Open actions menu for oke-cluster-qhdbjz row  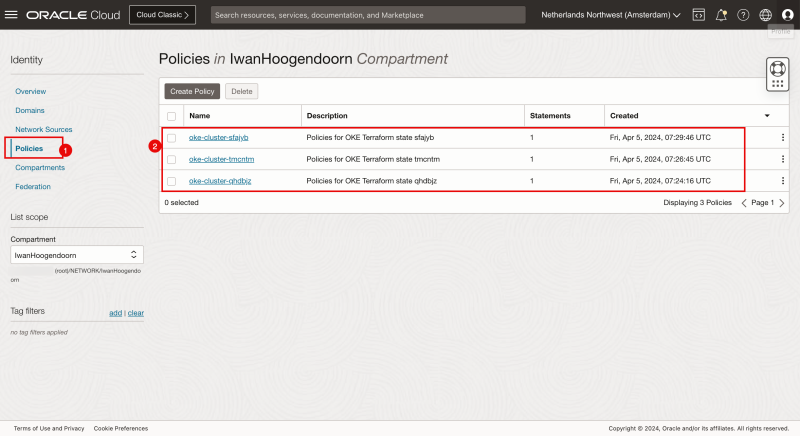point(782,181)
